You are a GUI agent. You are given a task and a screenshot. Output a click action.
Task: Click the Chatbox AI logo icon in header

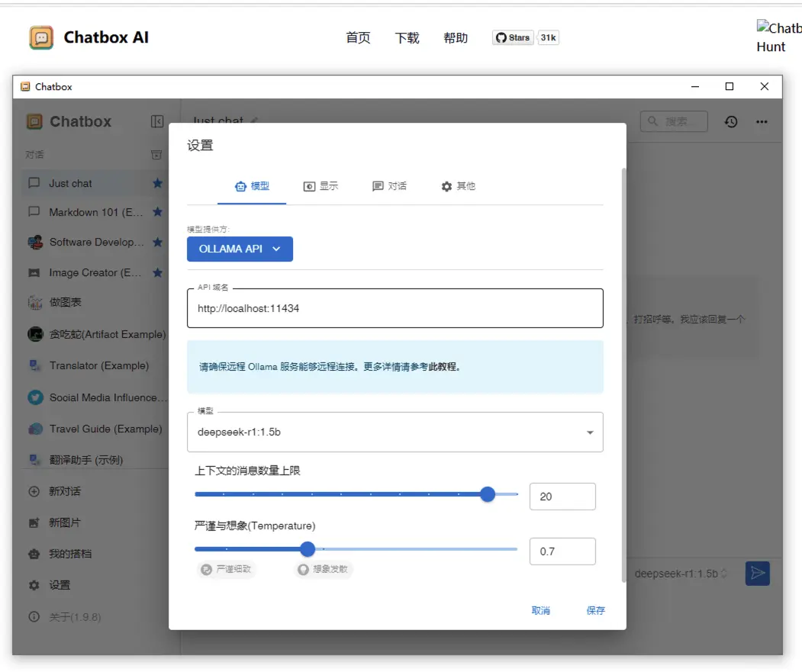41,37
